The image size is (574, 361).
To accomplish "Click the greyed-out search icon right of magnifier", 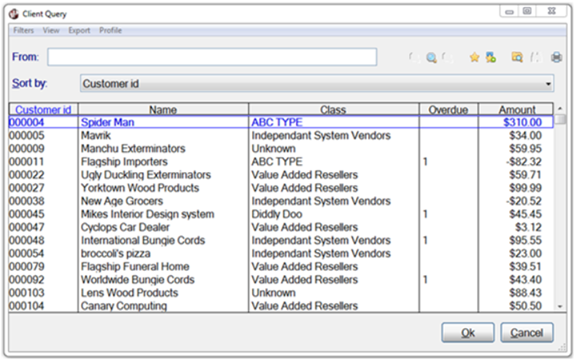I will pos(447,57).
